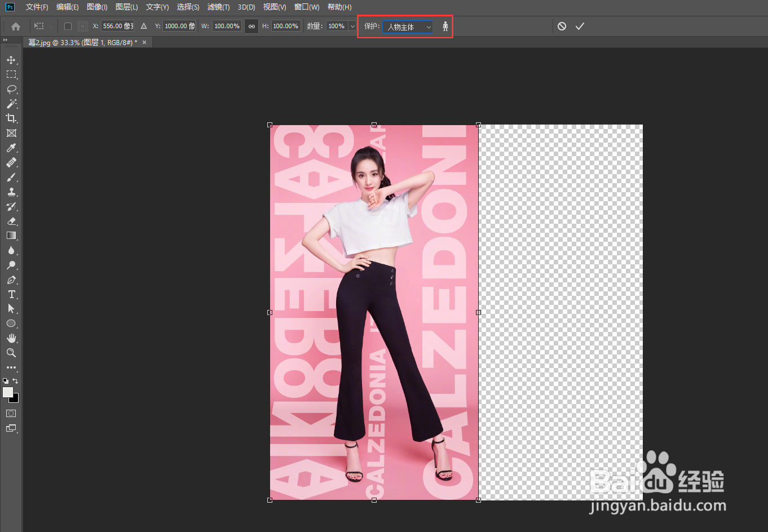Viewport: 768px width, 532px height.
Task: Select the Lasso tool
Action: pyautogui.click(x=11, y=89)
